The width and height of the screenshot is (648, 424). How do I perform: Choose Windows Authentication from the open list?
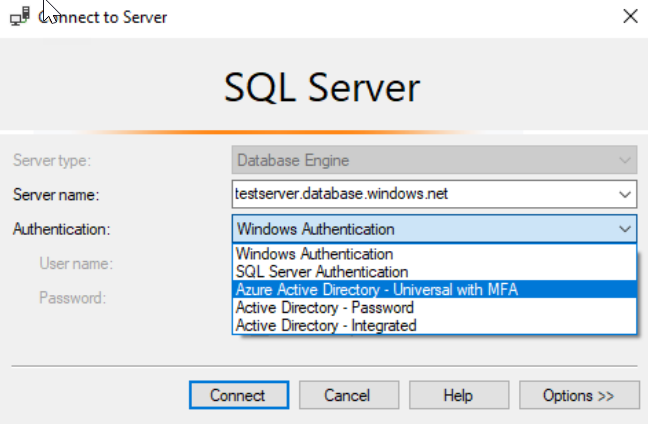click(x=314, y=254)
